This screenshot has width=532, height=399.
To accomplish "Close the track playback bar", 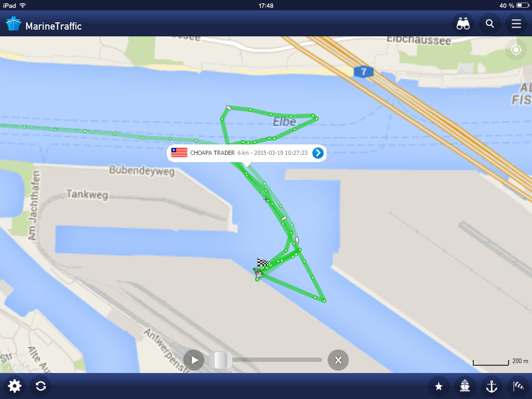I will click(x=338, y=360).
